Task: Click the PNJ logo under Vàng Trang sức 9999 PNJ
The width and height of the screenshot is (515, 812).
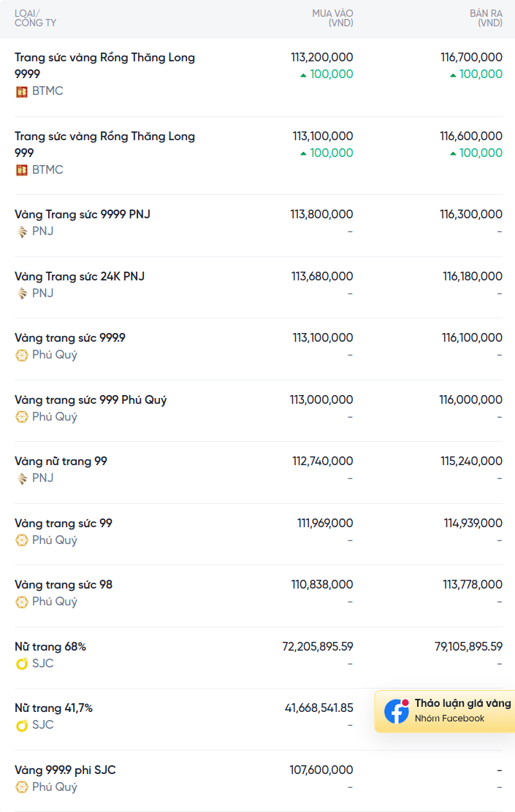Action: pyautogui.click(x=21, y=231)
